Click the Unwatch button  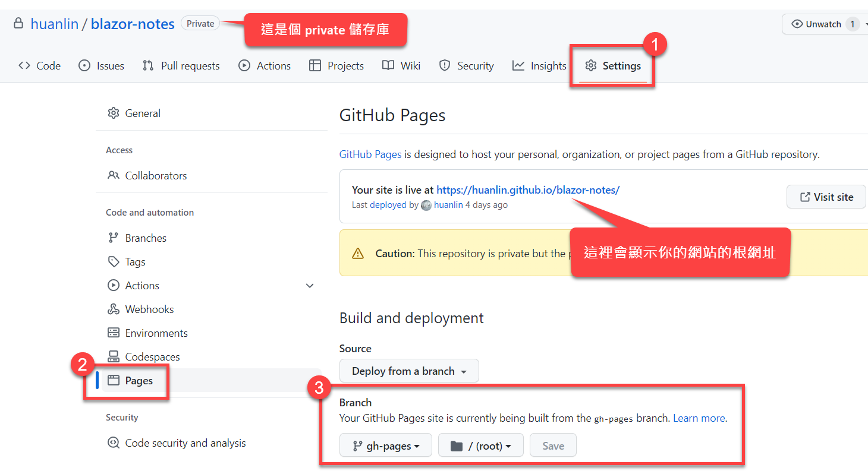click(825, 24)
